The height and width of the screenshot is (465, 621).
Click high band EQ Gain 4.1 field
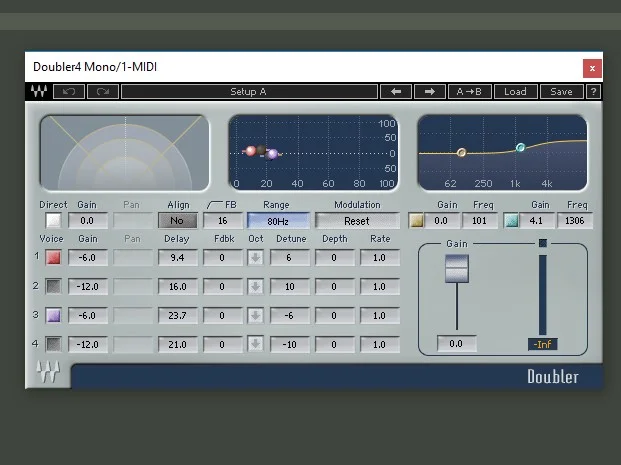(537, 221)
